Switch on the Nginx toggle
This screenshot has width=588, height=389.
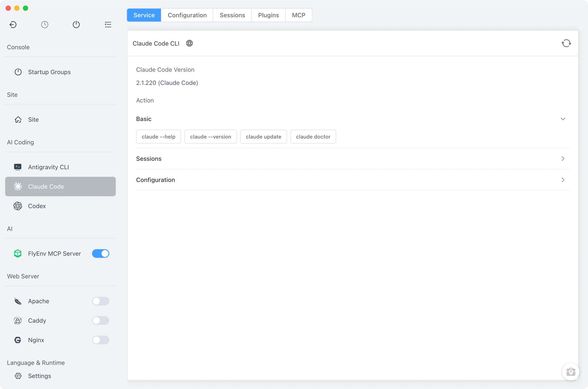(100, 340)
